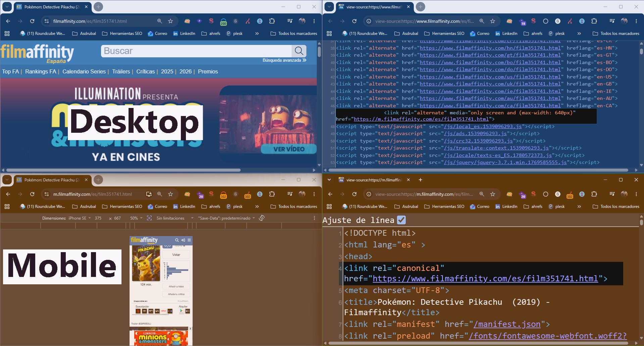The height and width of the screenshot is (346, 644).
Task: Reload the www.filmaffinity view-source window
Action: tap(354, 21)
